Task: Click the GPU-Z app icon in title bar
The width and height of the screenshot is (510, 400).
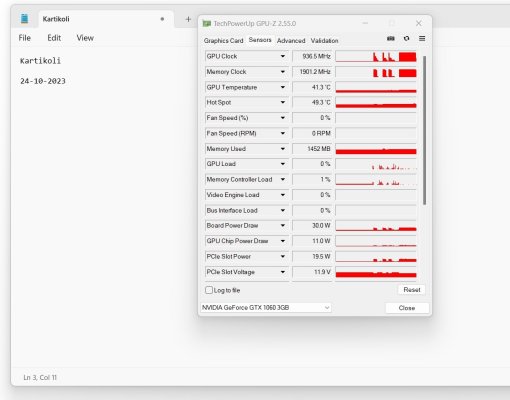Action: tap(207, 23)
